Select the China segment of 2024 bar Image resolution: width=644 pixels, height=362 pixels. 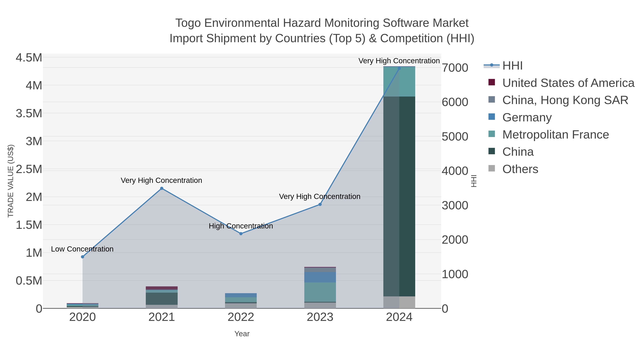tap(399, 197)
